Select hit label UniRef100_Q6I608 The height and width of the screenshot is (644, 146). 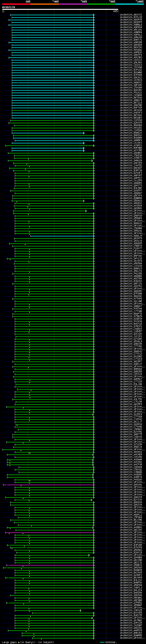coord(131,110)
